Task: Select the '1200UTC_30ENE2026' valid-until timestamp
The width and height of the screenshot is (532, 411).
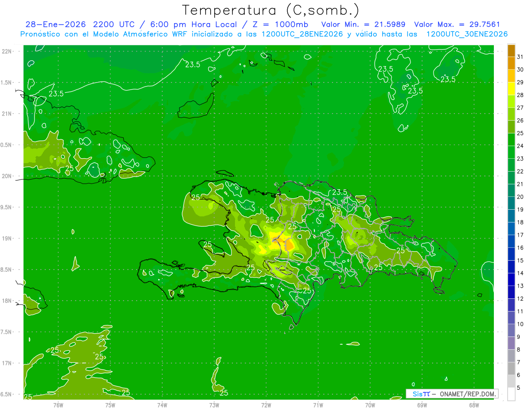Action: (x=467, y=34)
